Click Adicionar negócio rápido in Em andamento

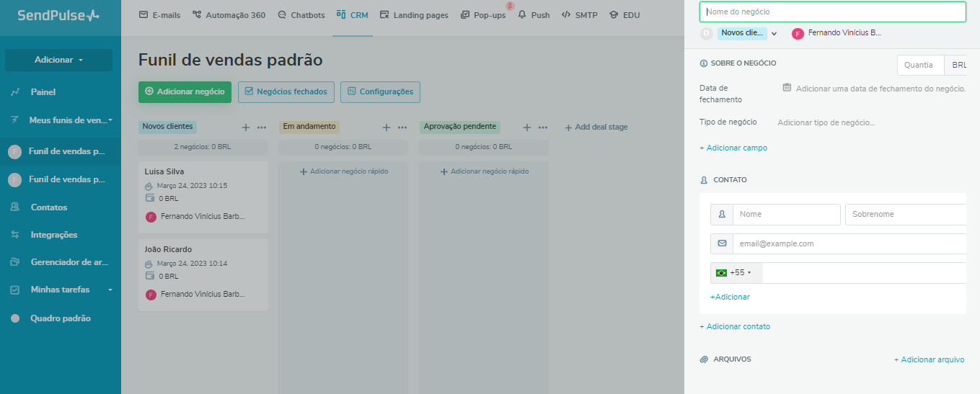point(343,171)
